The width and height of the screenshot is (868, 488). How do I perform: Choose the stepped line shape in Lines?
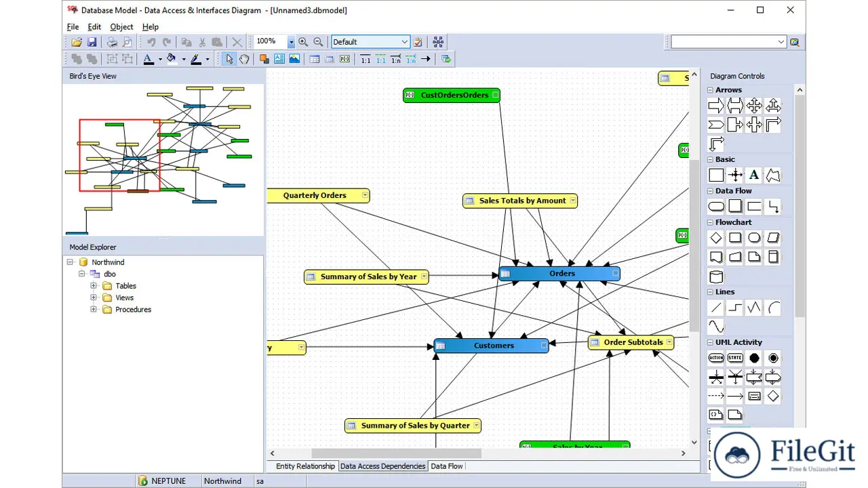click(x=735, y=308)
